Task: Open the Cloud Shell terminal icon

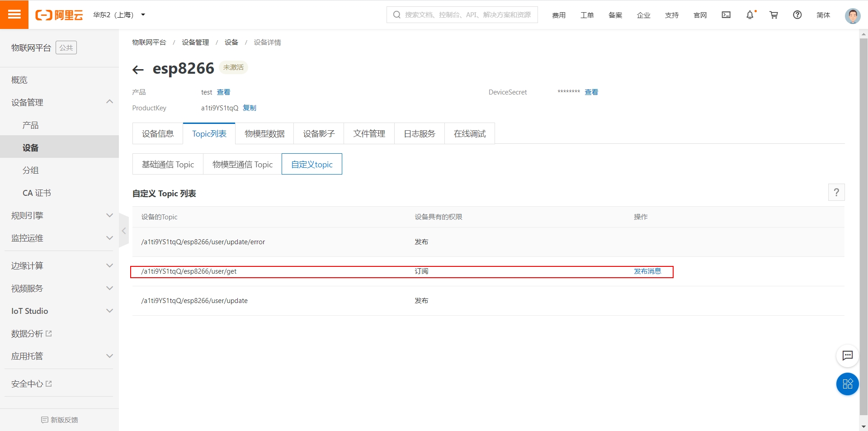Action: 726,15
